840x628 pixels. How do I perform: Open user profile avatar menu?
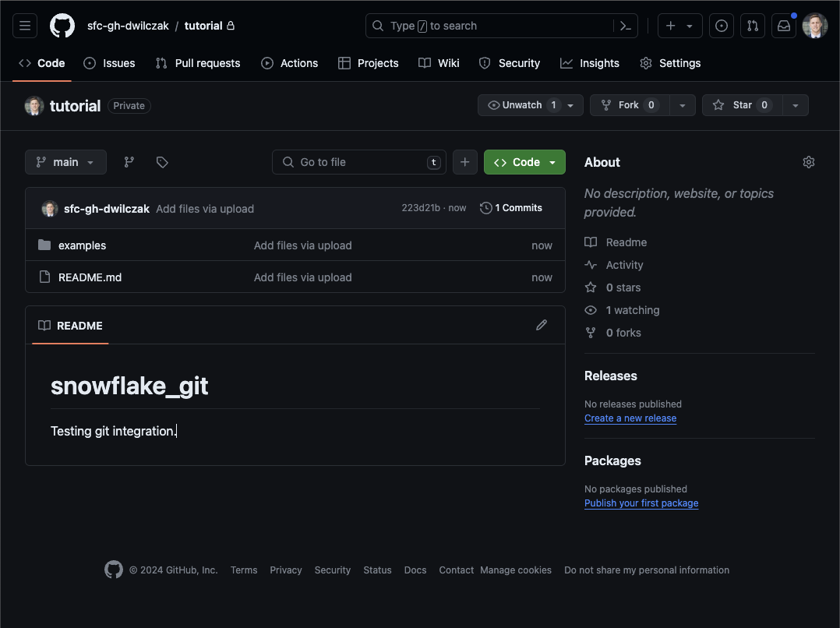(x=815, y=26)
